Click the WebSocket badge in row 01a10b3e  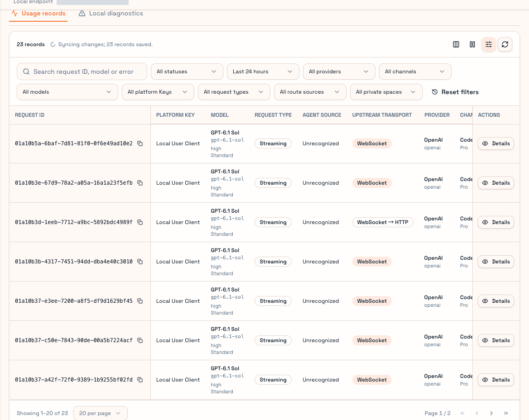tap(372, 183)
